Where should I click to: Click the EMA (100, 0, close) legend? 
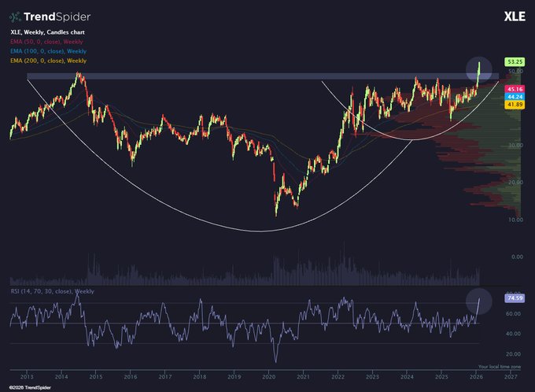(48, 51)
